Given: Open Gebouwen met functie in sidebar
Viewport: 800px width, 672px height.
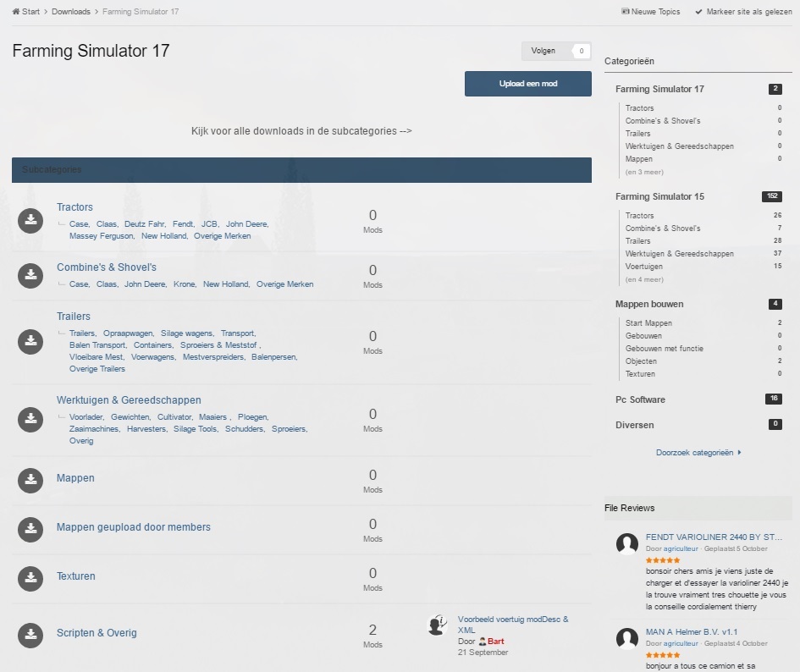Looking at the screenshot, I should (x=665, y=349).
